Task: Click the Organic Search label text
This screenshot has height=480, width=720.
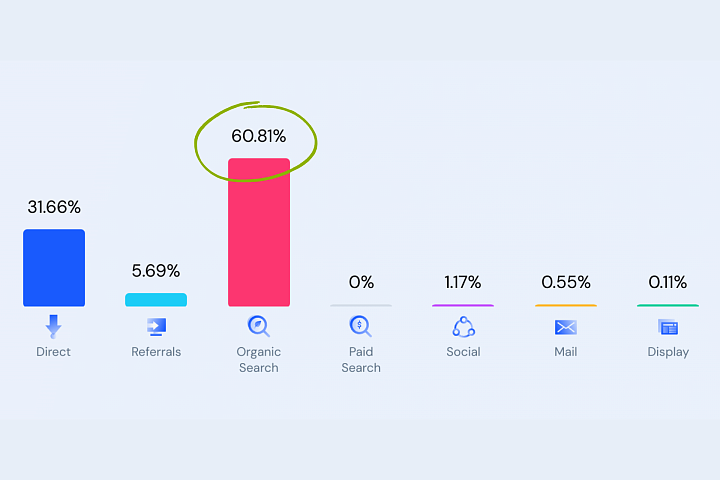Action: click(x=259, y=360)
